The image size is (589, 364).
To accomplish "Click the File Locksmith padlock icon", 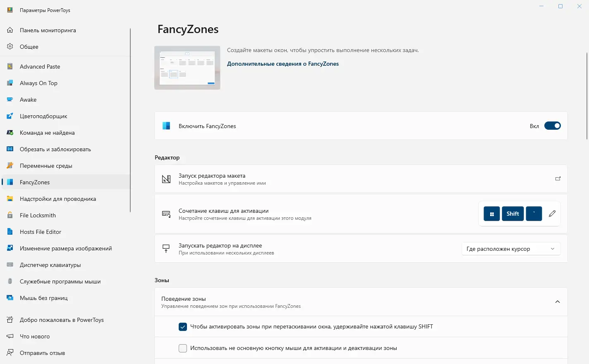I will pyautogui.click(x=10, y=215).
